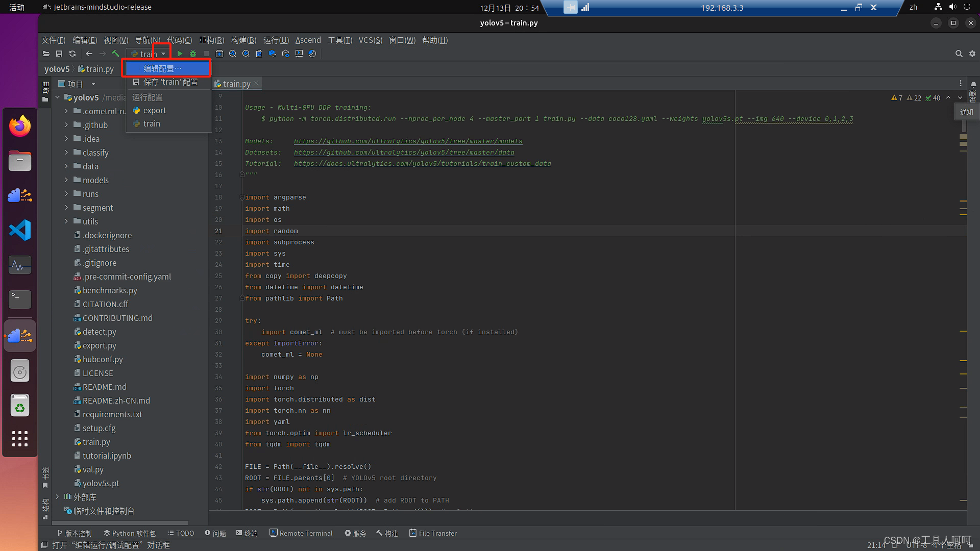The width and height of the screenshot is (980, 551).
Task: Open the yolov5 models GitHub link
Action: click(x=408, y=141)
